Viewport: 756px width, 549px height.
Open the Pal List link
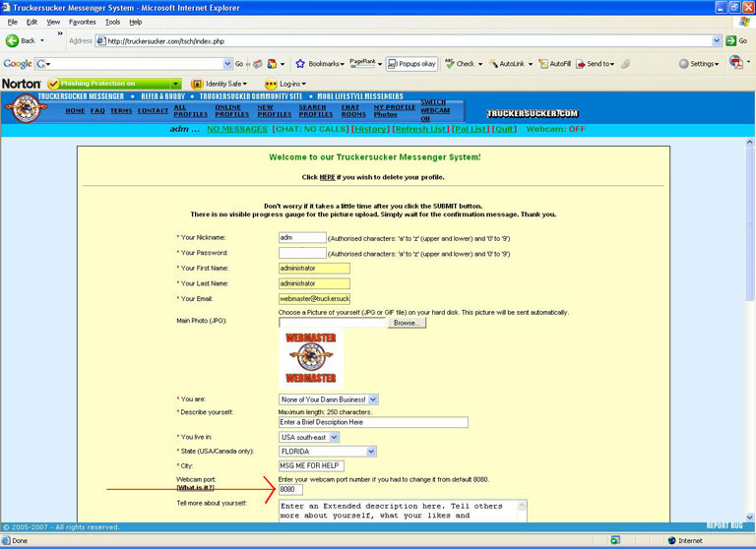(471, 129)
